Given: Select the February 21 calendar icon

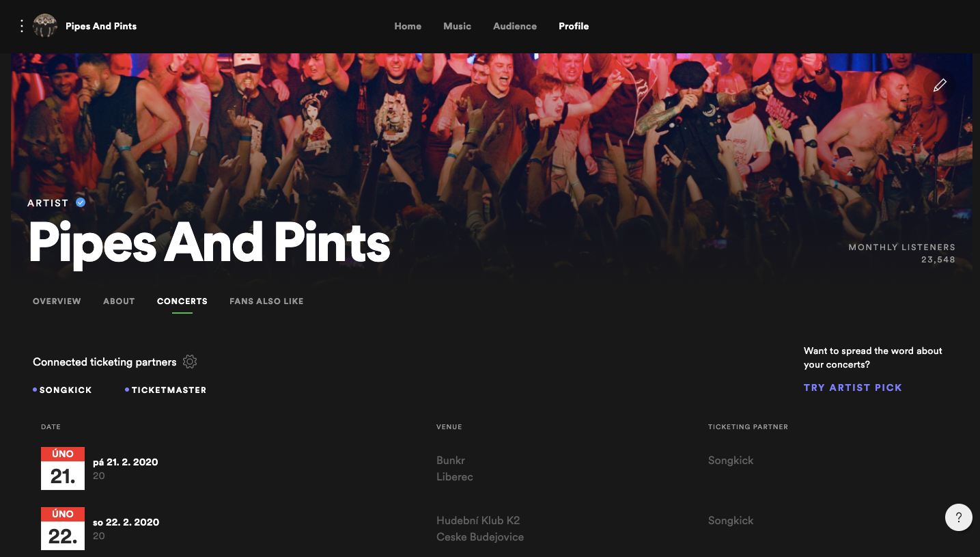Looking at the screenshot, I should [x=63, y=468].
